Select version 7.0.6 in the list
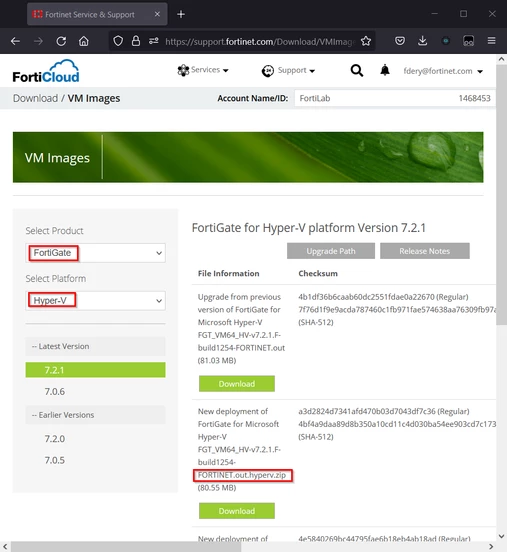This screenshot has height=552, width=507. pos(55,391)
